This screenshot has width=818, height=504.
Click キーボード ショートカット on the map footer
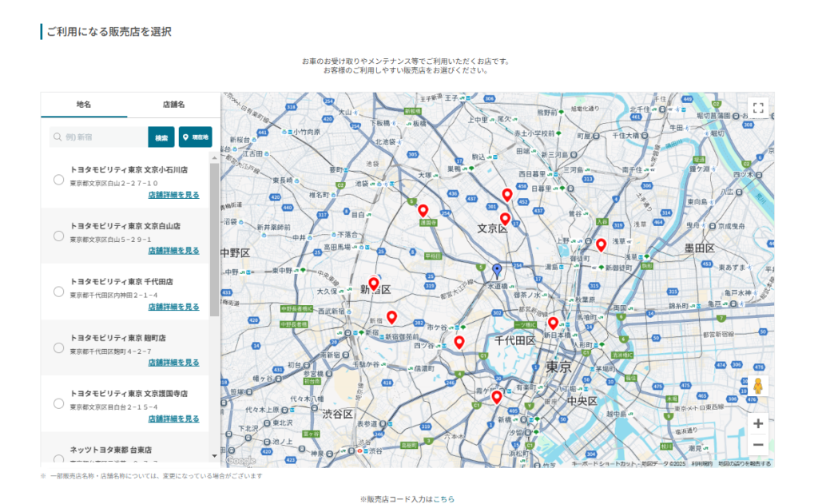coord(602,464)
